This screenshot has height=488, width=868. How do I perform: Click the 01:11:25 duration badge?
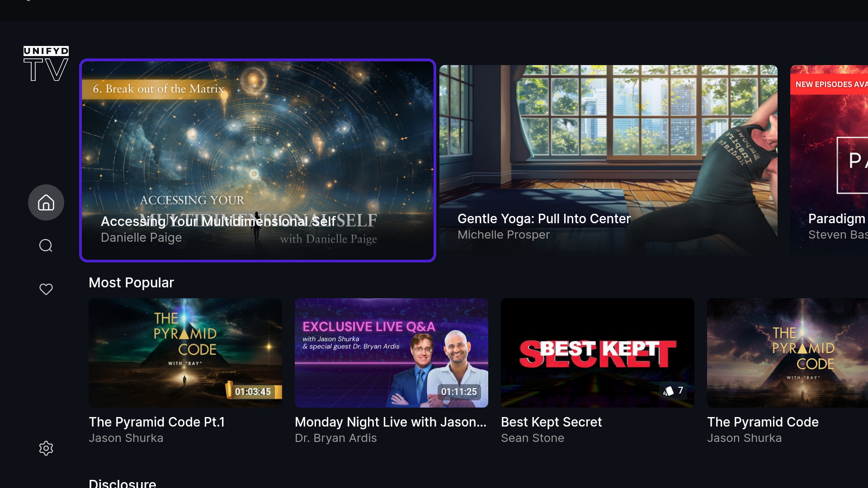point(459,392)
